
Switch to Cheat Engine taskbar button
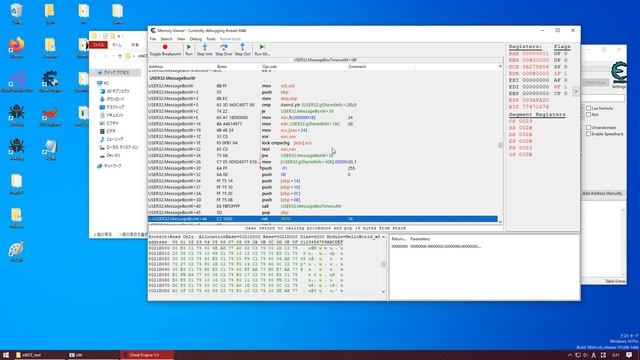147,355
